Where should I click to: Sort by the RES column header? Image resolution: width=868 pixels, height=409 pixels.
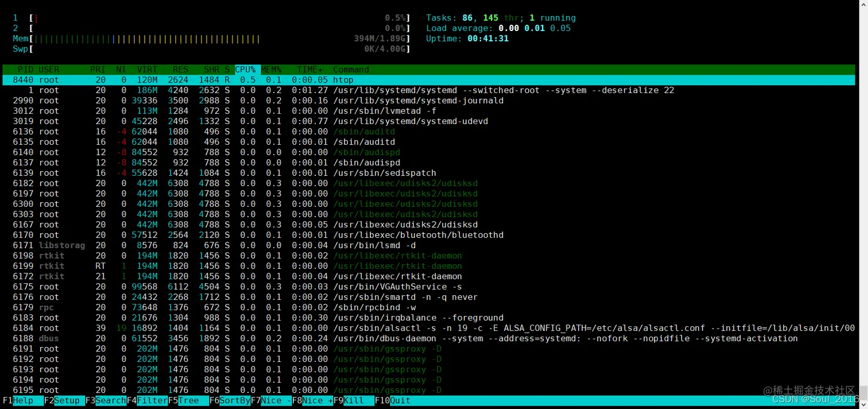180,70
